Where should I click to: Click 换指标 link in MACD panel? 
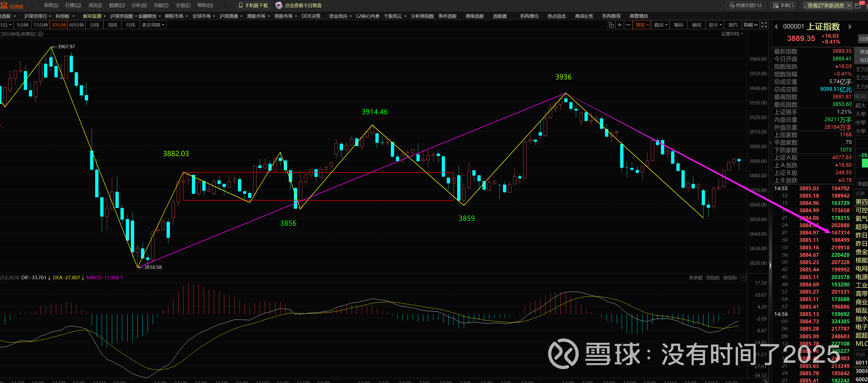(x=730, y=278)
